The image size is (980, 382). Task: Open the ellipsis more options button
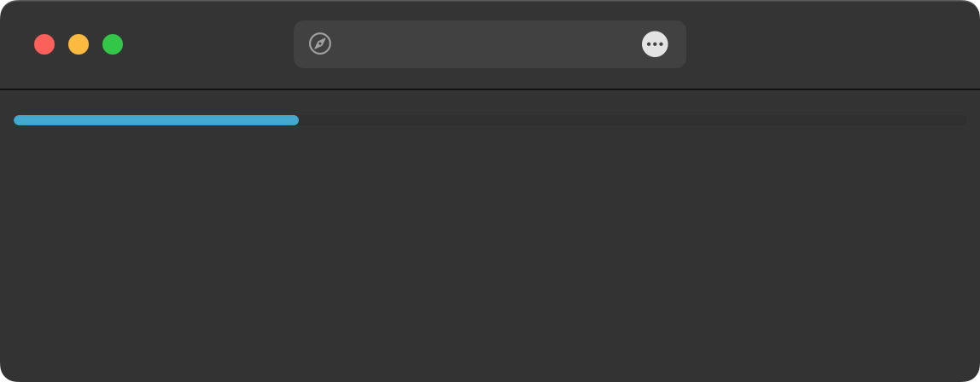click(655, 43)
